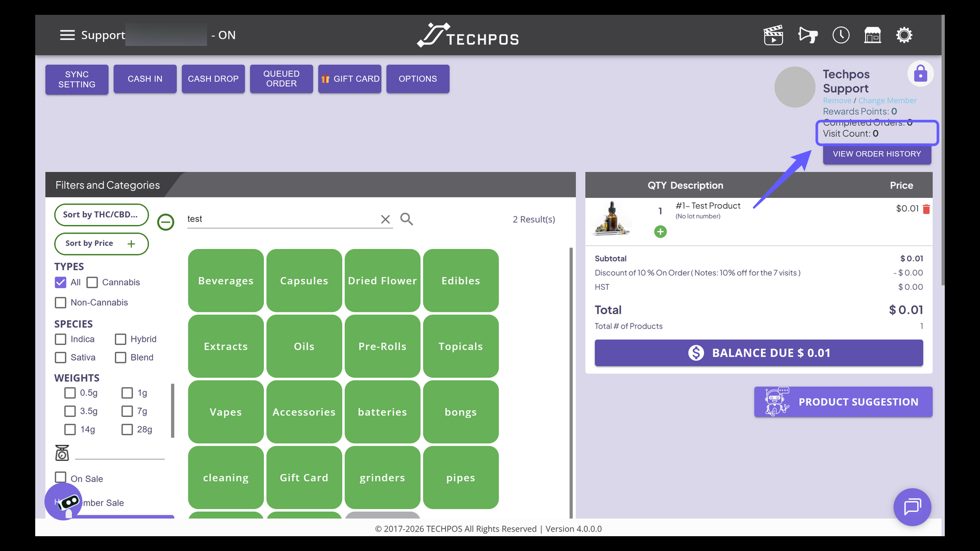Image resolution: width=980 pixels, height=551 pixels.
Task: Collapse the search panel with minus circle
Action: tap(165, 222)
